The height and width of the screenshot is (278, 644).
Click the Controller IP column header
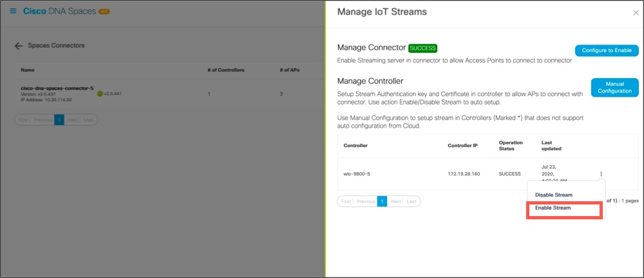tap(462, 146)
